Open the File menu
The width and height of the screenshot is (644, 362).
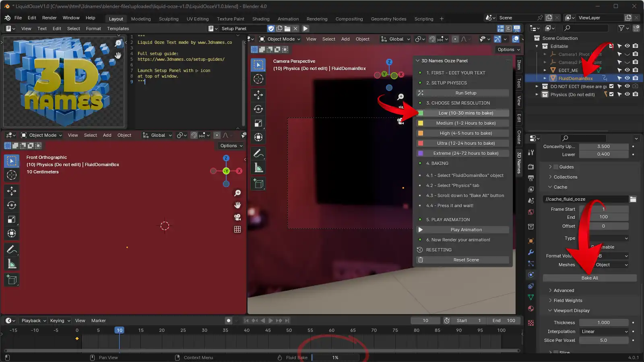click(x=18, y=18)
